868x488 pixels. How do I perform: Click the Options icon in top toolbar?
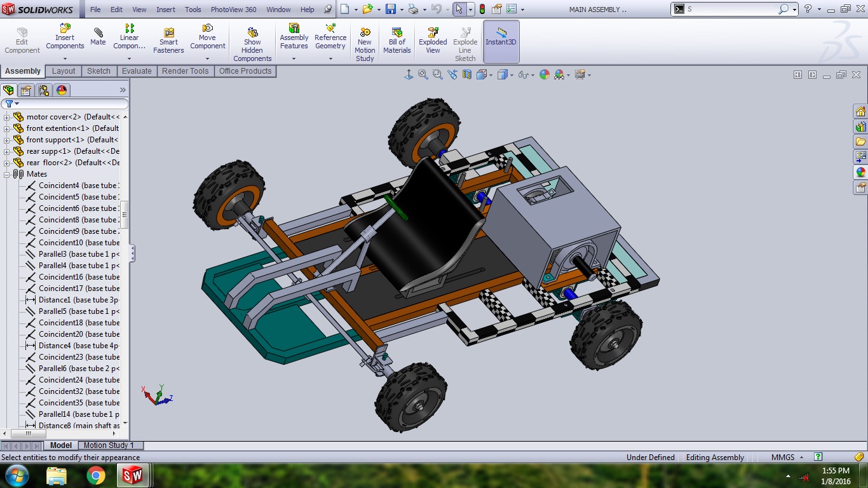pyautogui.click(x=512, y=9)
